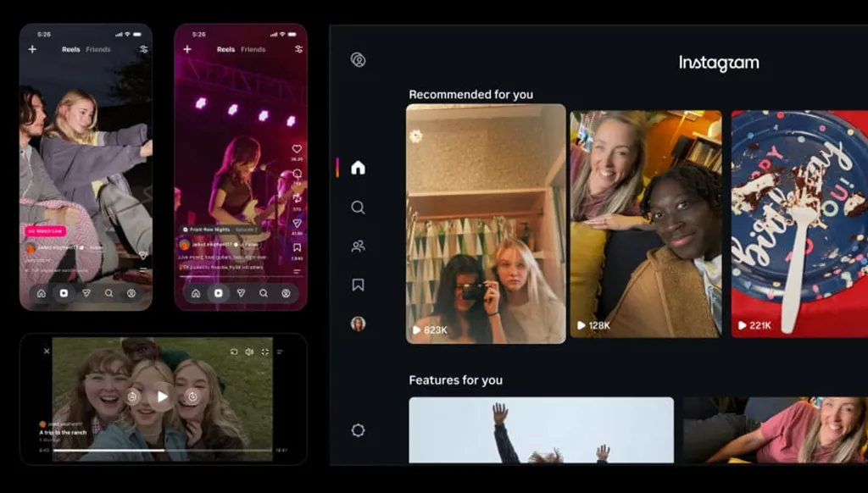
Task: Open search from the TV sidebar magnifier icon
Action: pyautogui.click(x=358, y=208)
